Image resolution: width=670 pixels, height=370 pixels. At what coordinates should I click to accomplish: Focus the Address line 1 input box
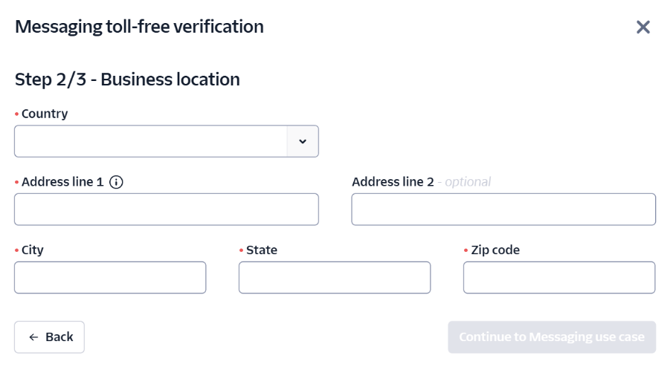tap(166, 209)
